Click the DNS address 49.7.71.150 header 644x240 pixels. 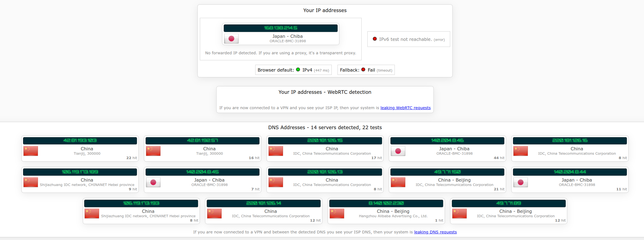[447, 172]
